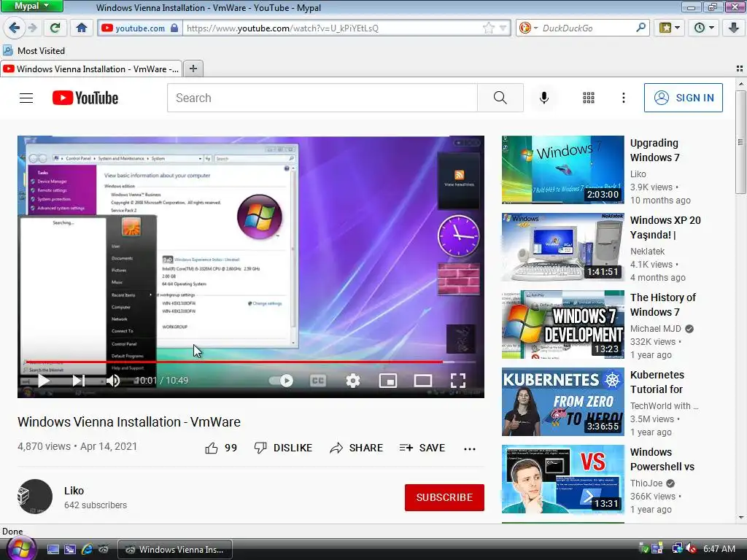Bookmark this page with the star icon
The image size is (747, 560).
(x=488, y=28)
